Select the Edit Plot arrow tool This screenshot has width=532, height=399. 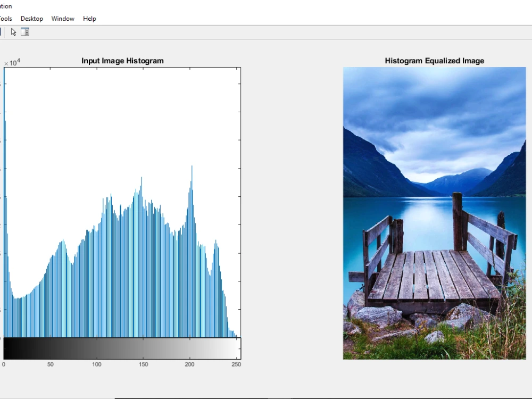click(x=13, y=31)
